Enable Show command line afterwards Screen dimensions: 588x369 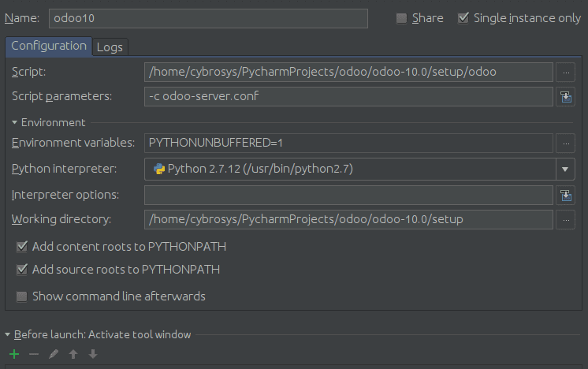click(22, 296)
